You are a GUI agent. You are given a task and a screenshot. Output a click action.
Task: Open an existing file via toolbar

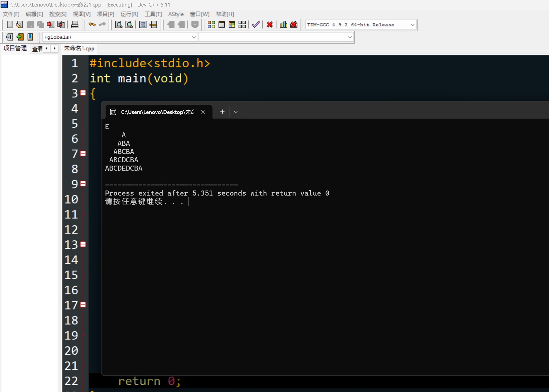(20, 25)
